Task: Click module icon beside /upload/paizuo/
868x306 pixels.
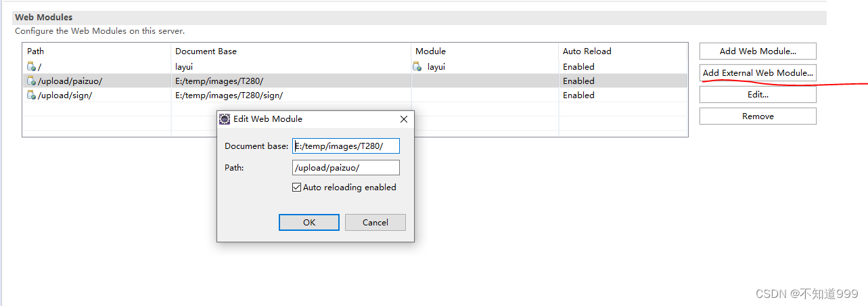Action: pos(31,81)
